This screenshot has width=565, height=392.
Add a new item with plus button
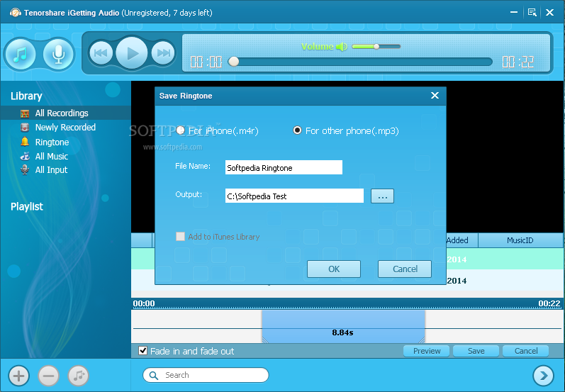18,376
